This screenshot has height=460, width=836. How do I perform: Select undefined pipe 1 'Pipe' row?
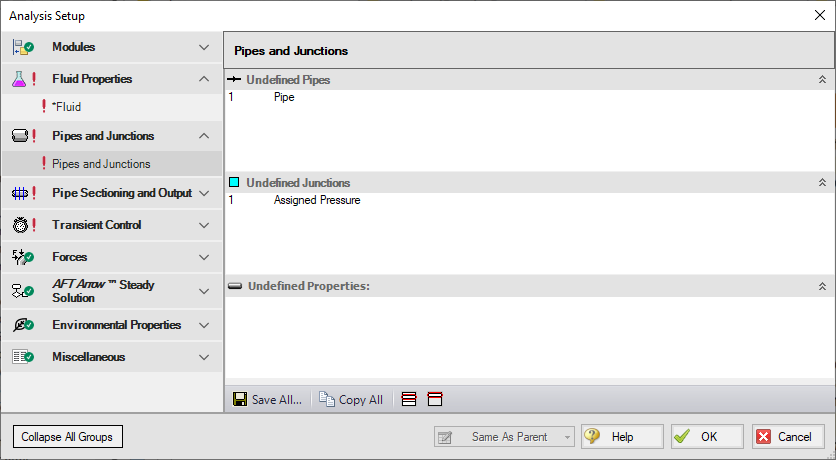528,97
